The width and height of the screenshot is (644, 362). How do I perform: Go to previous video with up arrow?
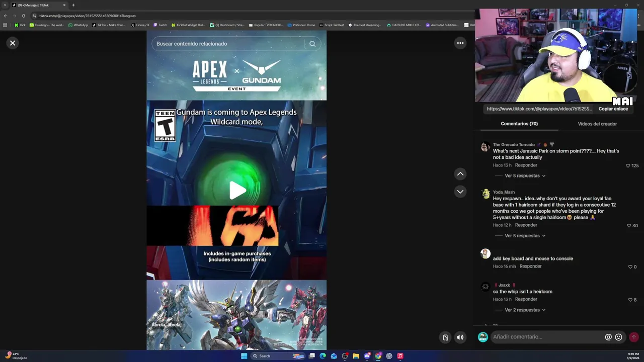(x=460, y=174)
